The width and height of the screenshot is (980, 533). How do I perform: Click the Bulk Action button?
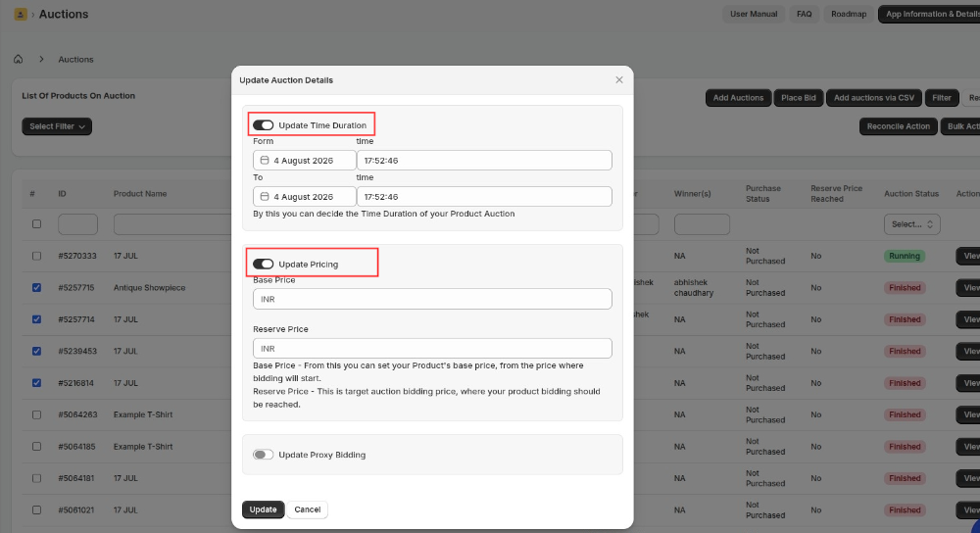point(960,126)
